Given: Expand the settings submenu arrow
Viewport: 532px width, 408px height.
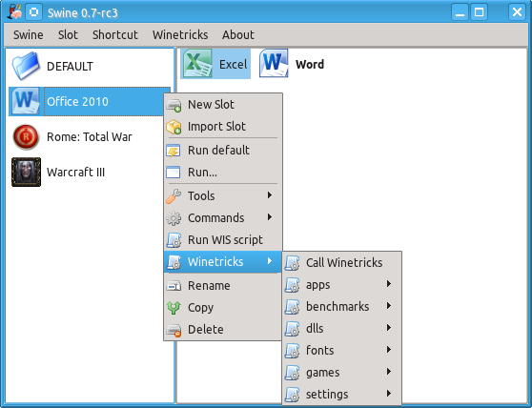Looking at the screenshot, I should [389, 394].
